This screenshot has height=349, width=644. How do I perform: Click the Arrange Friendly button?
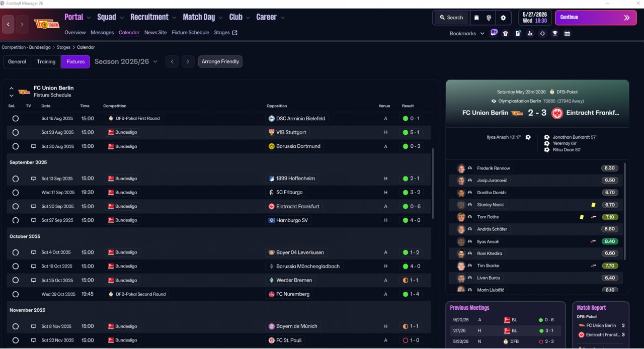coord(220,62)
